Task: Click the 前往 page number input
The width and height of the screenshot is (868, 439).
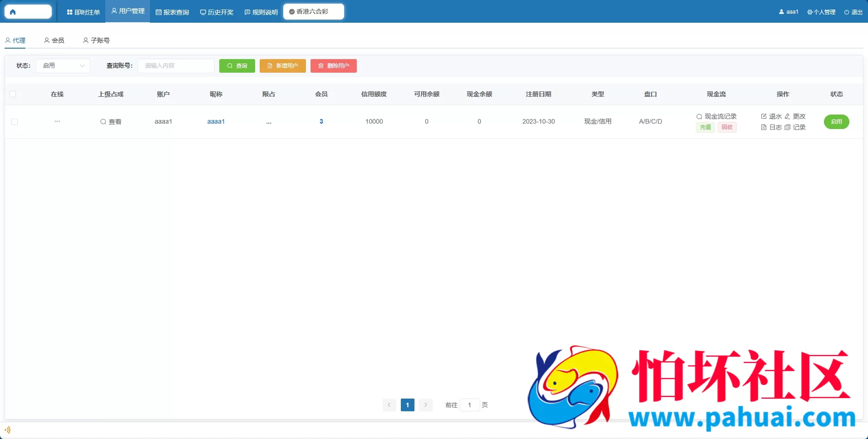Action: coord(469,405)
